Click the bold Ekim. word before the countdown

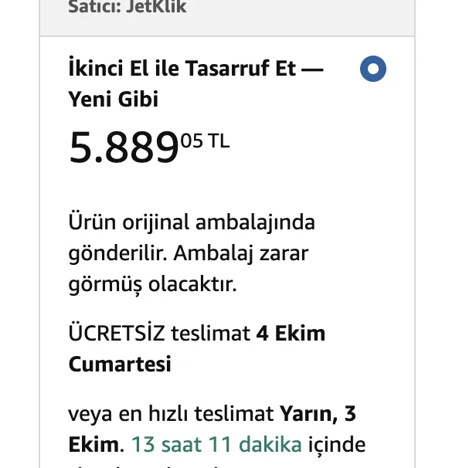tap(96, 446)
